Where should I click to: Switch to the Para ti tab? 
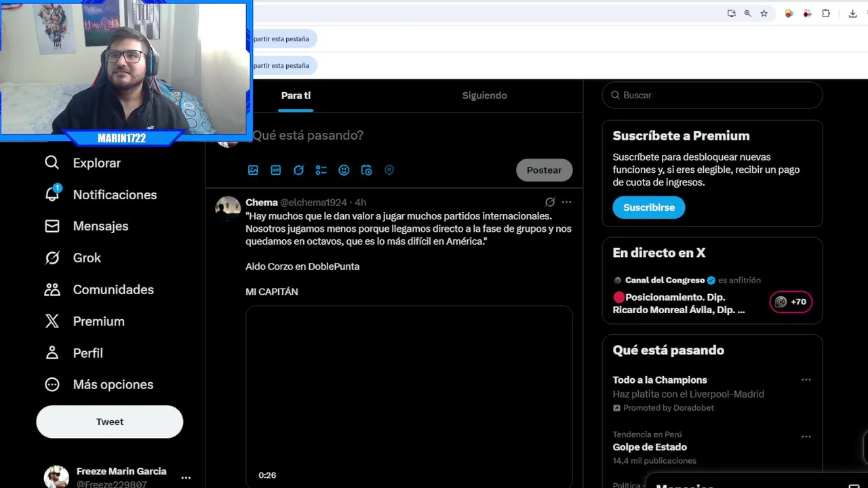tap(296, 96)
